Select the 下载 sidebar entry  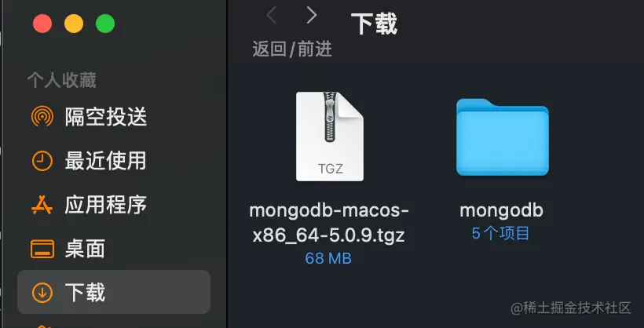pos(114,292)
